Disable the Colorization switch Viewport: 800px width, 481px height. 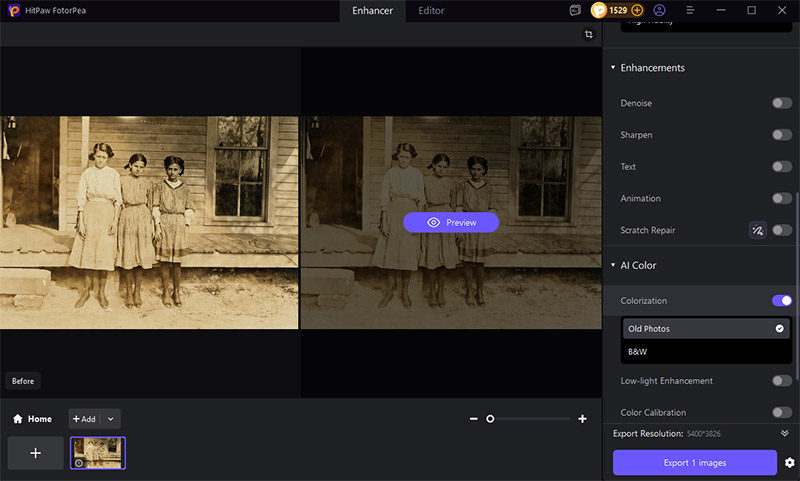pyautogui.click(x=782, y=300)
